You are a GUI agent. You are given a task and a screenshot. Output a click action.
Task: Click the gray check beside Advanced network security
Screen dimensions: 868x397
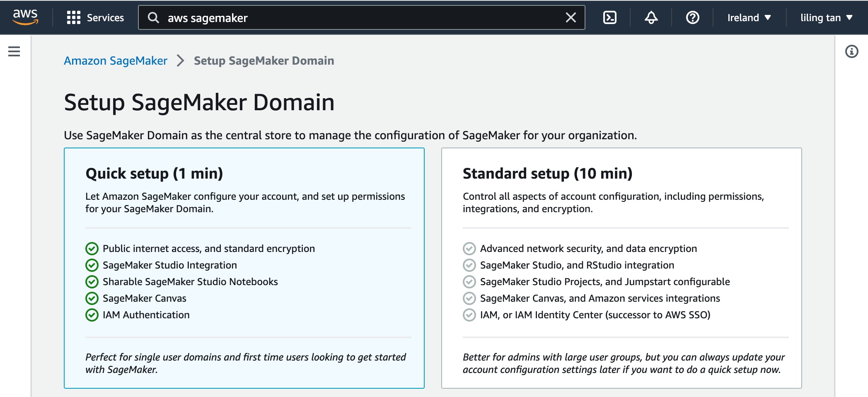(469, 249)
